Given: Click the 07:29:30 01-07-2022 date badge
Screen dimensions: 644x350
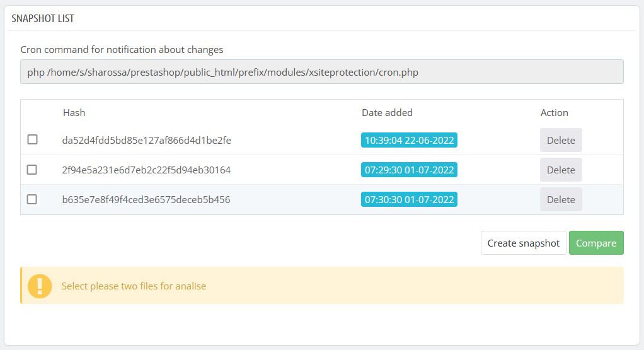Looking at the screenshot, I should (x=409, y=170).
